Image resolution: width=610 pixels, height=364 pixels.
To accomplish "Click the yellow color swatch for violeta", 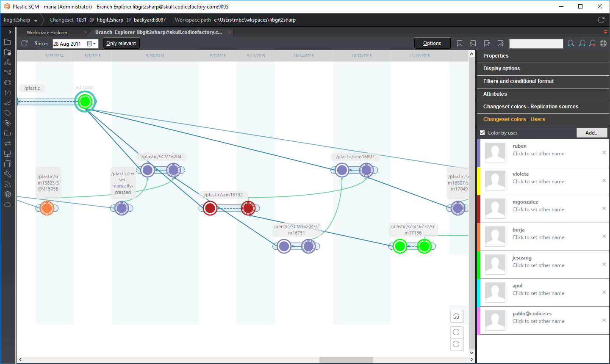I will [479, 181].
